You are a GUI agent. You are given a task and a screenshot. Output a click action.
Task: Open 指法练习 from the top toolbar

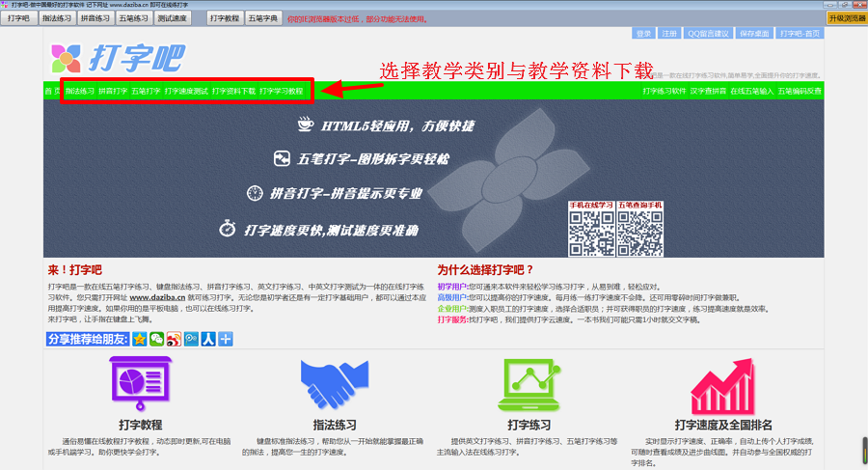click(x=57, y=18)
